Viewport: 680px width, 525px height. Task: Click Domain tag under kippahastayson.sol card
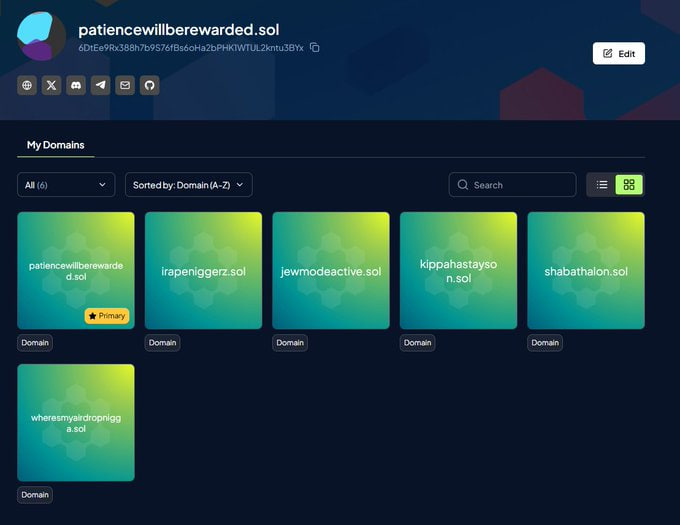coord(418,343)
